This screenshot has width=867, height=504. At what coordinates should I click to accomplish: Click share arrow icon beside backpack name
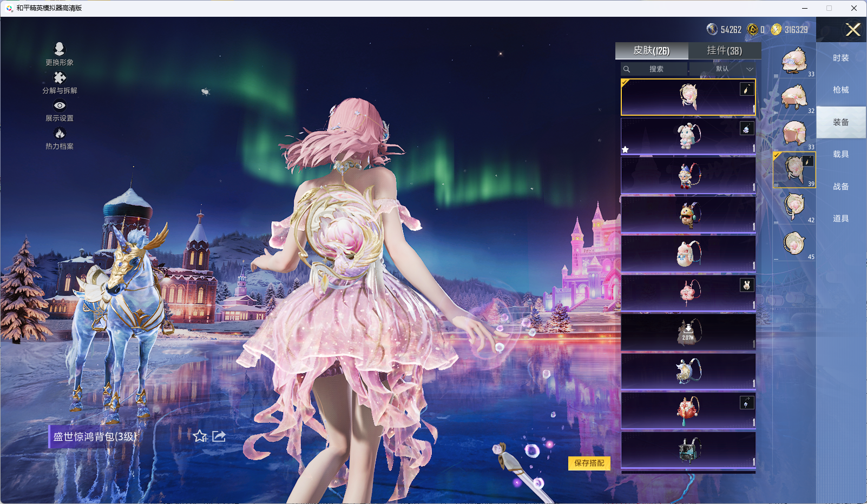coord(219,436)
